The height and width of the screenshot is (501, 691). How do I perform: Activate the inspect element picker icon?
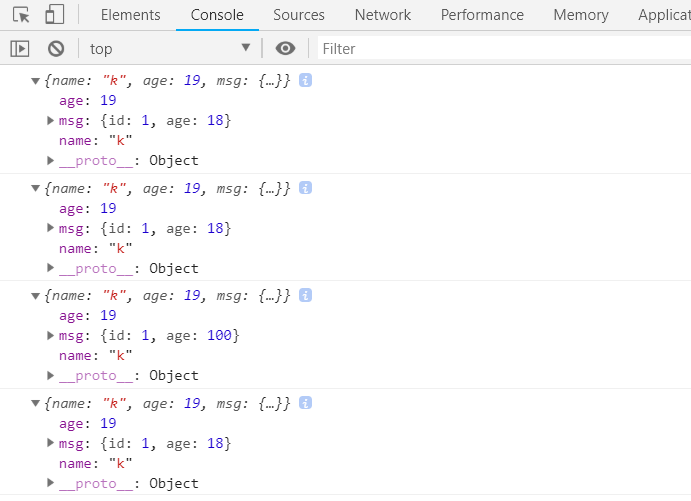click(x=22, y=15)
